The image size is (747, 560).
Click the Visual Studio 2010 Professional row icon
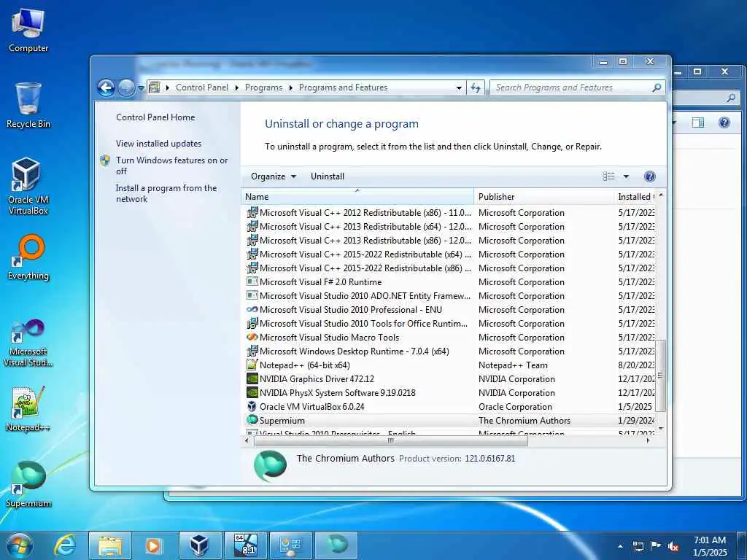tap(252, 309)
